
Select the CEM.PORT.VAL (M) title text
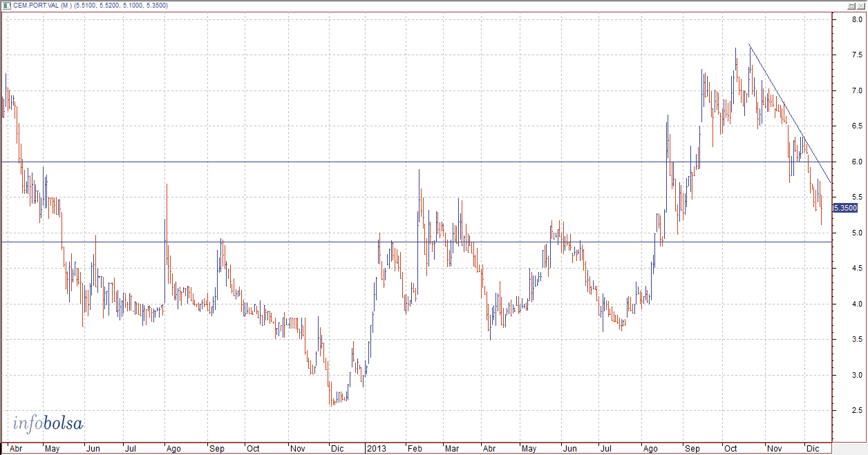pyautogui.click(x=43, y=6)
